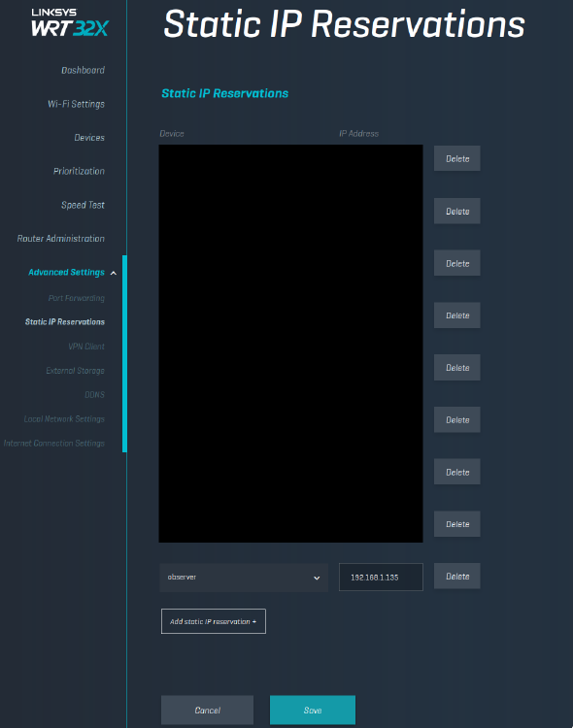Open the Devices menu item
The width and height of the screenshot is (573, 728).
pos(89,138)
